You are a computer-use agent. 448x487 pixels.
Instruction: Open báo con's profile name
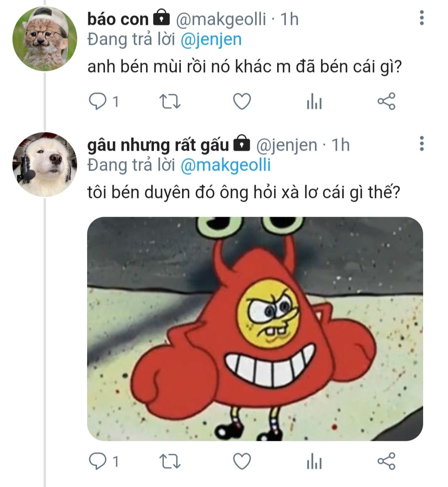pos(118,19)
